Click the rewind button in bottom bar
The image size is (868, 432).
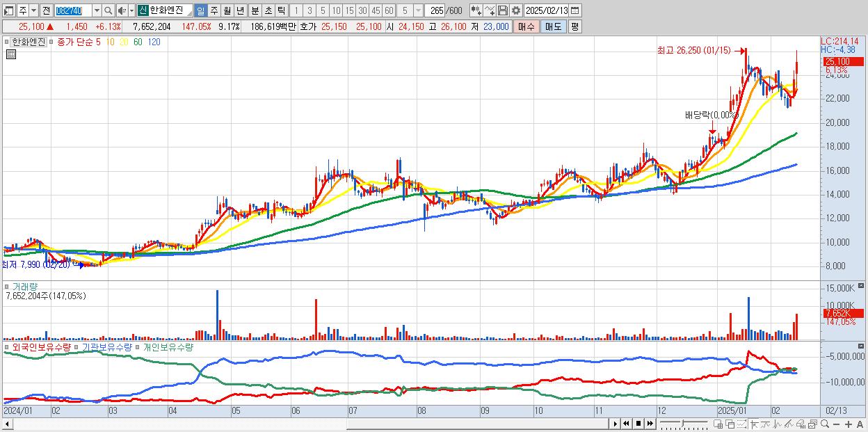point(626,424)
